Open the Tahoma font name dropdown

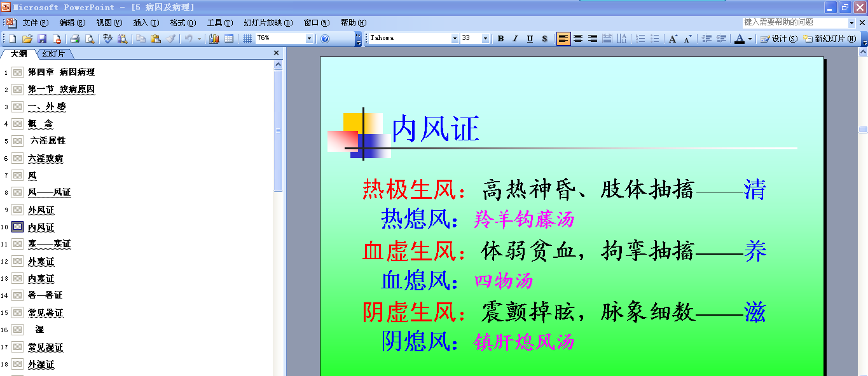(x=455, y=39)
